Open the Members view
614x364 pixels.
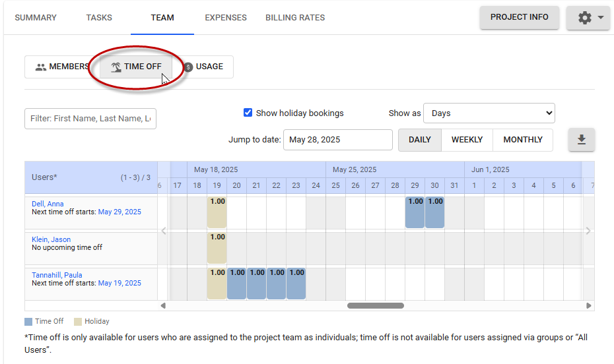pyautogui.click(x=61, y=67)
